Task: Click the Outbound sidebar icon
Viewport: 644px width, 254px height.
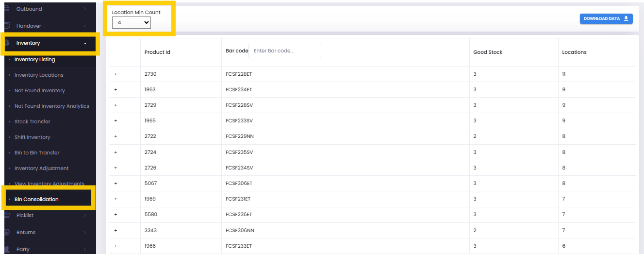Action: click(7, 9)
